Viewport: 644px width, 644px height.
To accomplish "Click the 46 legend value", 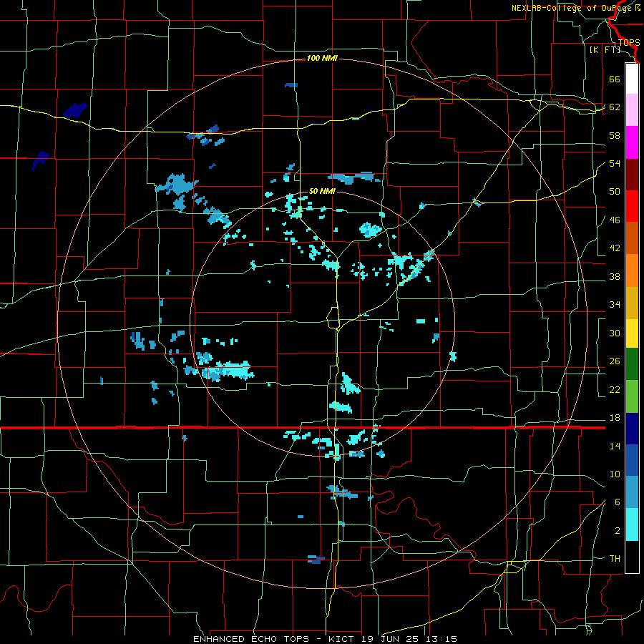I will (x=615, y=220).
